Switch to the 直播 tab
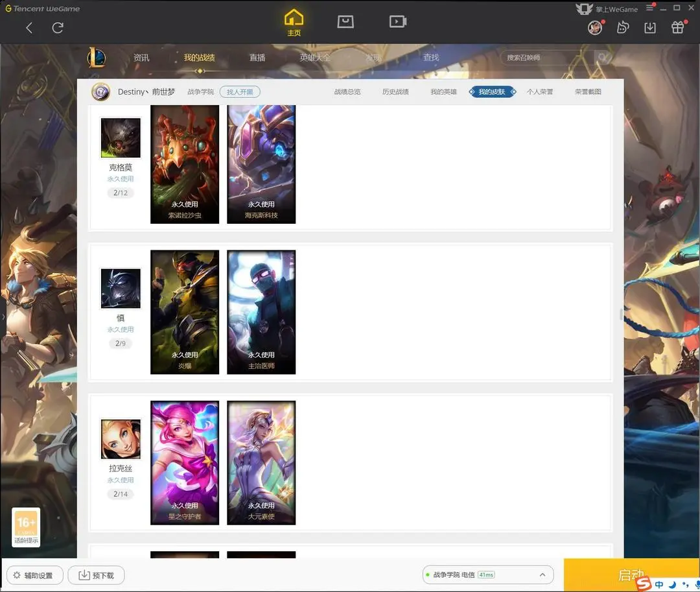700x592 pixels. (257, 58)
